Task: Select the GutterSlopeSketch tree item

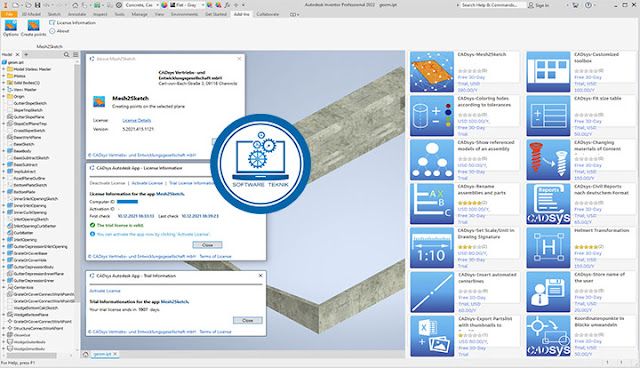Action: pos(27,104)
